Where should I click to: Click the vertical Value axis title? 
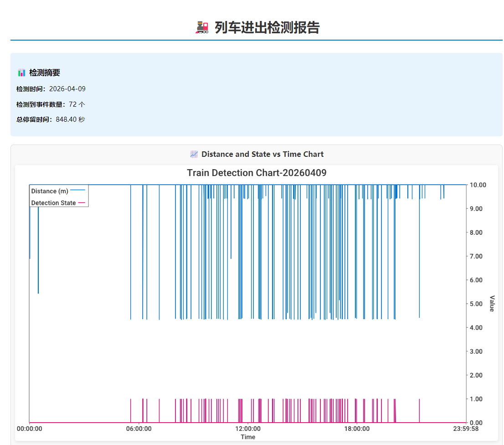(x=492, y=304)
